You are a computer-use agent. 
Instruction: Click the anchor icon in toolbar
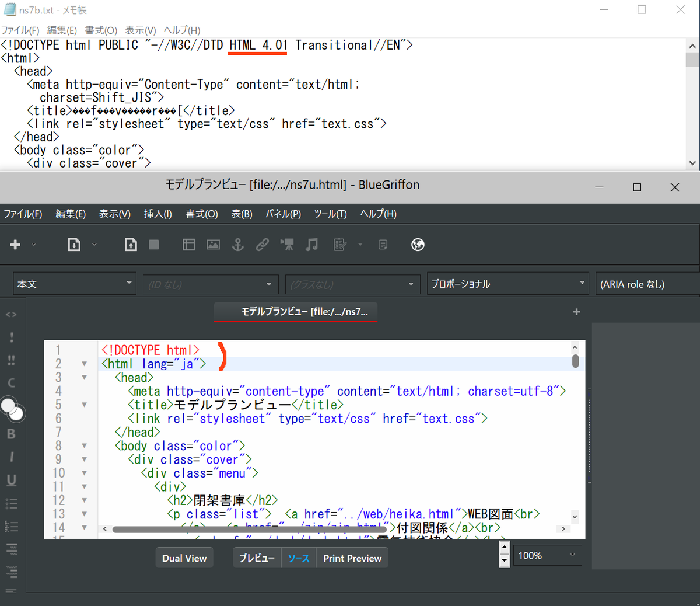click(x=238, y=245)
